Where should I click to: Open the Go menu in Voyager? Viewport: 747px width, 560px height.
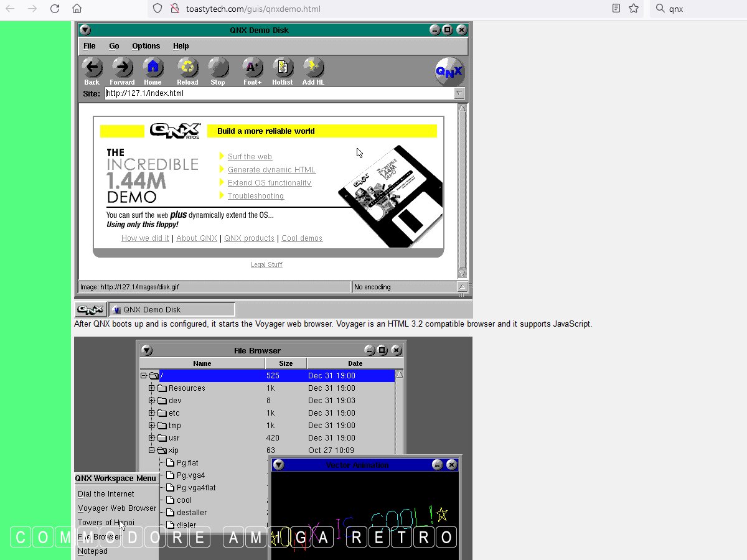click(x=114, y=46)
